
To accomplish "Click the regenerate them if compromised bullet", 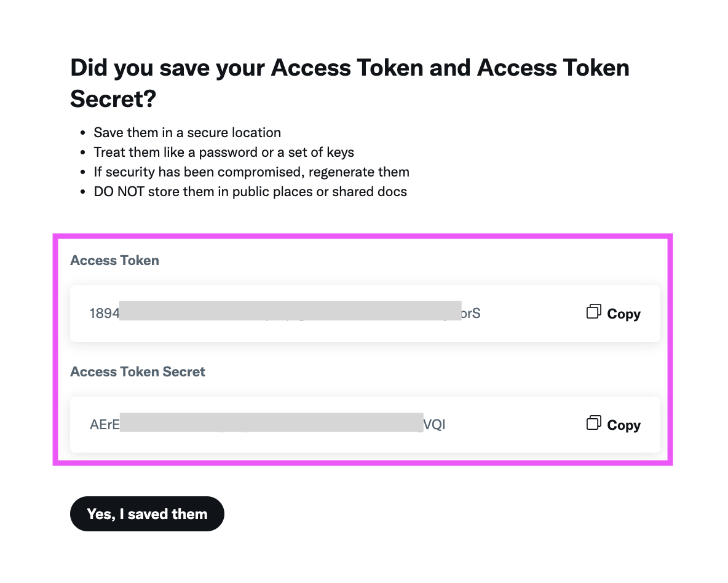I will click(251, 172).
